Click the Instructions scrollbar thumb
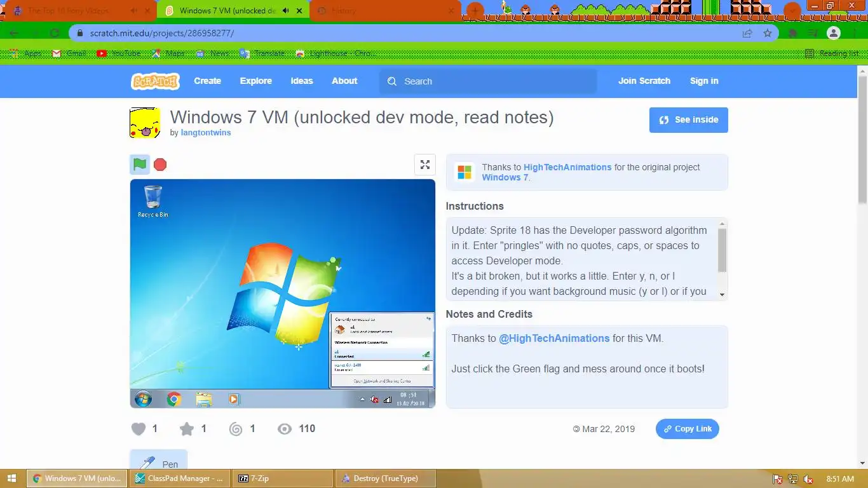 point(722,250)
